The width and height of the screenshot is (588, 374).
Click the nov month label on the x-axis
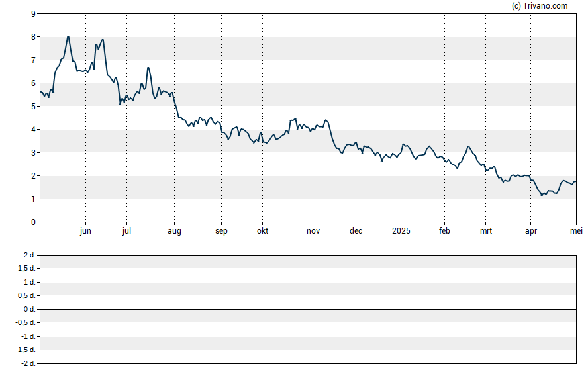point(313,231)
